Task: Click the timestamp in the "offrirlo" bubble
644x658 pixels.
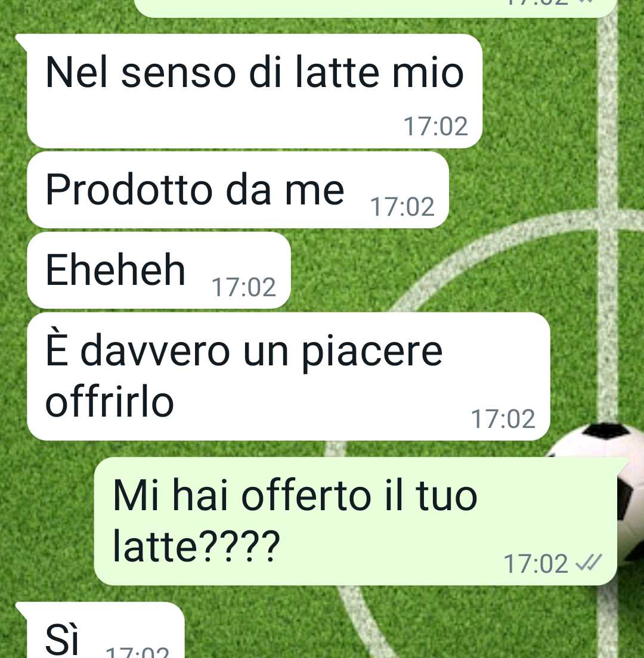Action: 503,419
